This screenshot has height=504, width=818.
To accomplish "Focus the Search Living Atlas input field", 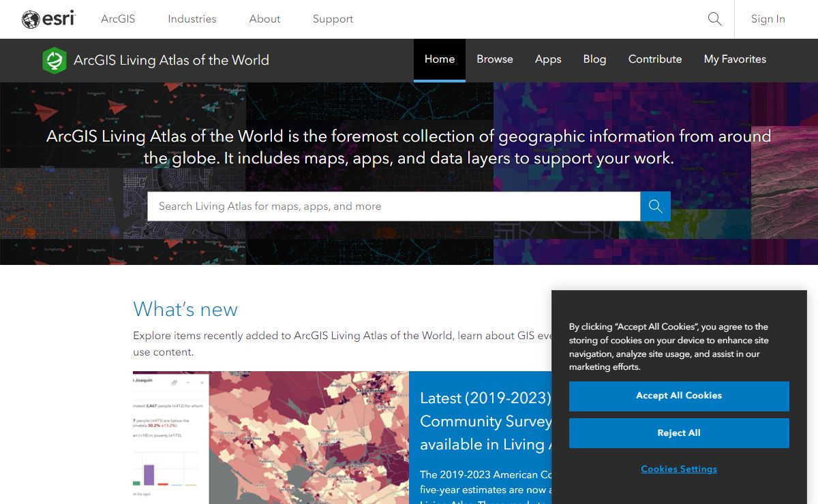I will pyautogui.click(x=394, y=206).
